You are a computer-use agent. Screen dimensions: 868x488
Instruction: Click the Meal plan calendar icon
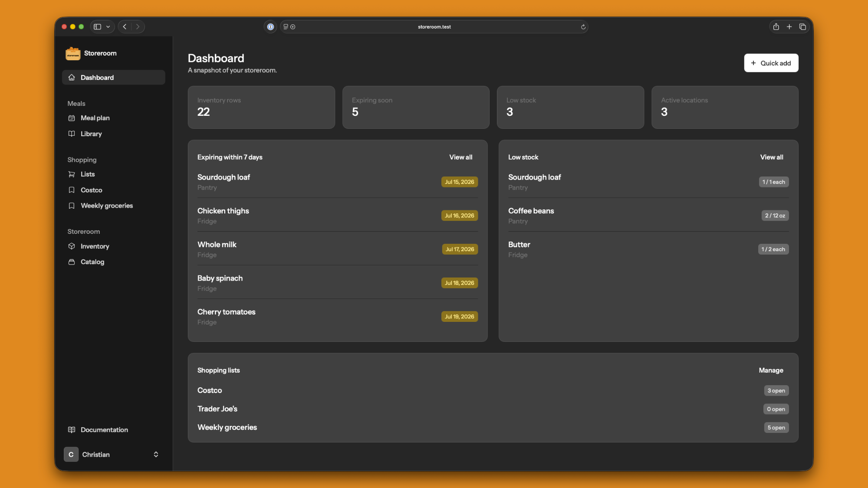[x=72, y=118]
